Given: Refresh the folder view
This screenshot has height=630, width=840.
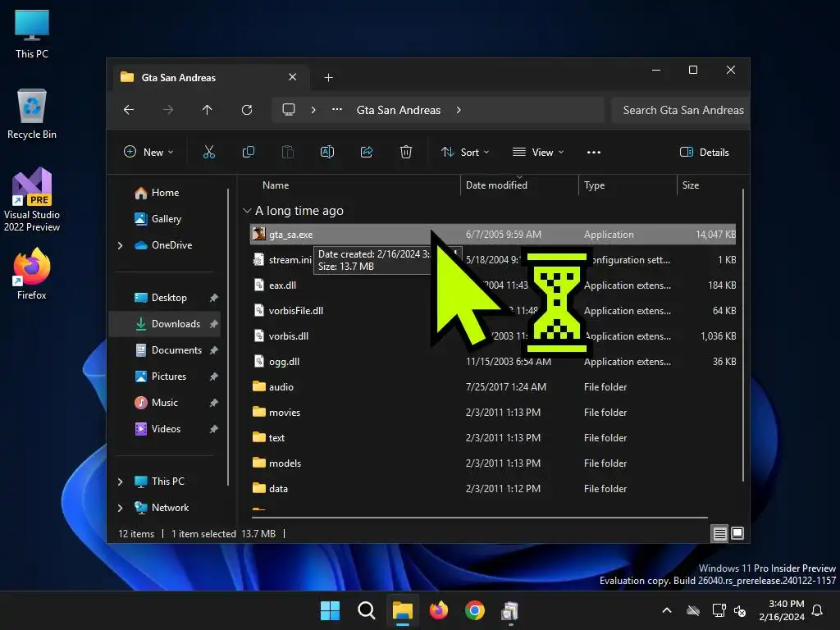Looking at the screenshot, I should click(247, 110).
